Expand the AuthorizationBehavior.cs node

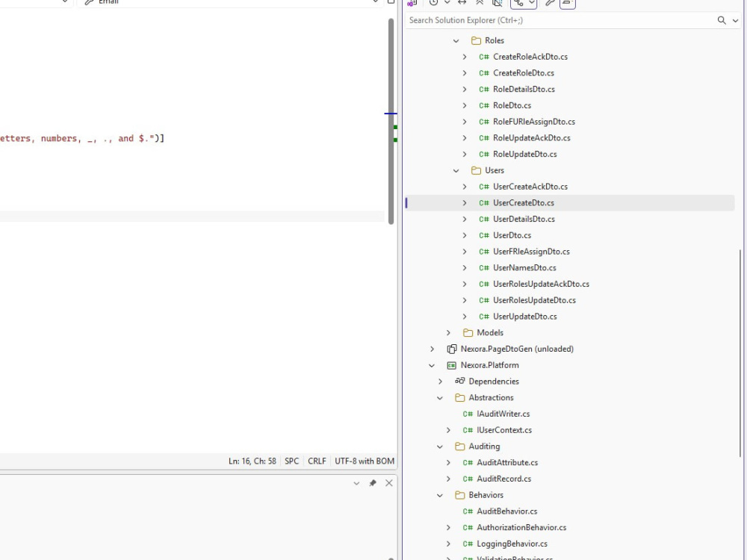pos(448,528)
